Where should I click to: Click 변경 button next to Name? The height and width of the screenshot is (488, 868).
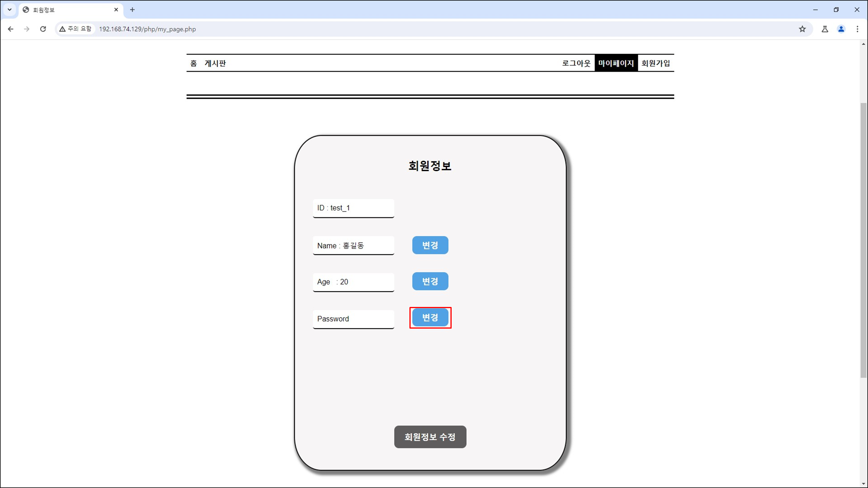click(x=430, y=245)
